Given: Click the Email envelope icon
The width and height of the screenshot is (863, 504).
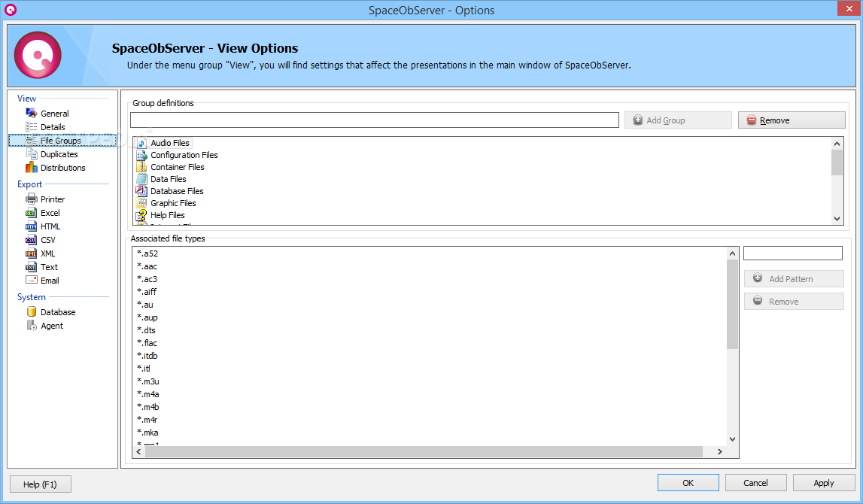Looking at the screenshot, I should [32, 280].
